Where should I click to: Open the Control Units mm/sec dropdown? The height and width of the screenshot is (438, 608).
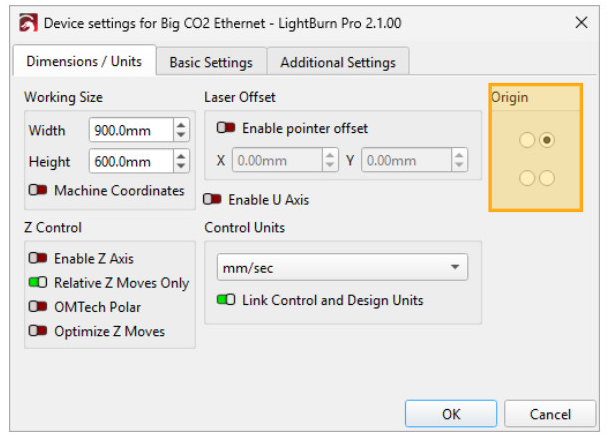342,267
